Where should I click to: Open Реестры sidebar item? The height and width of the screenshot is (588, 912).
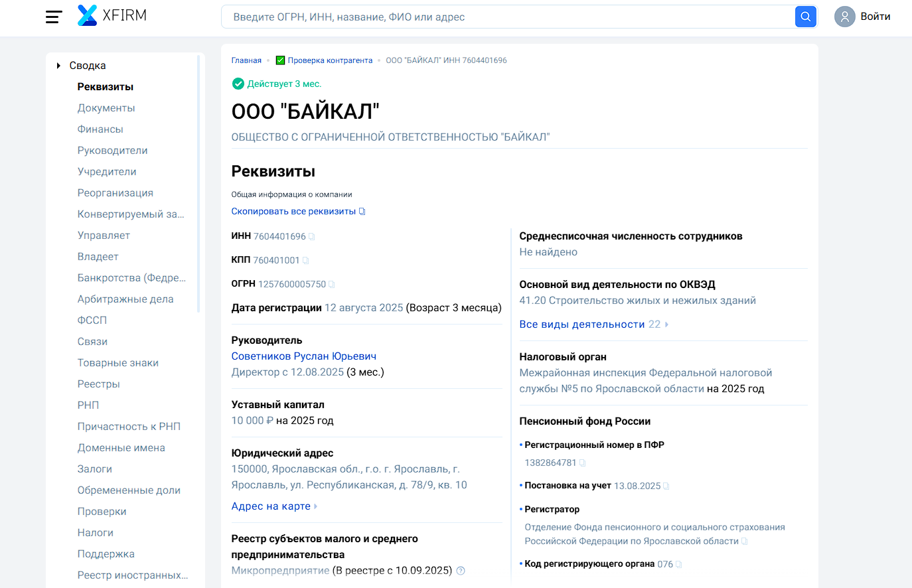(98, 384)
